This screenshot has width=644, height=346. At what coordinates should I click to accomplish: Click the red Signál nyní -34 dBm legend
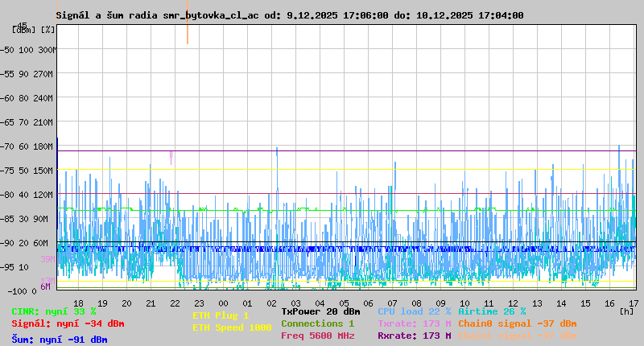[68, 323]
